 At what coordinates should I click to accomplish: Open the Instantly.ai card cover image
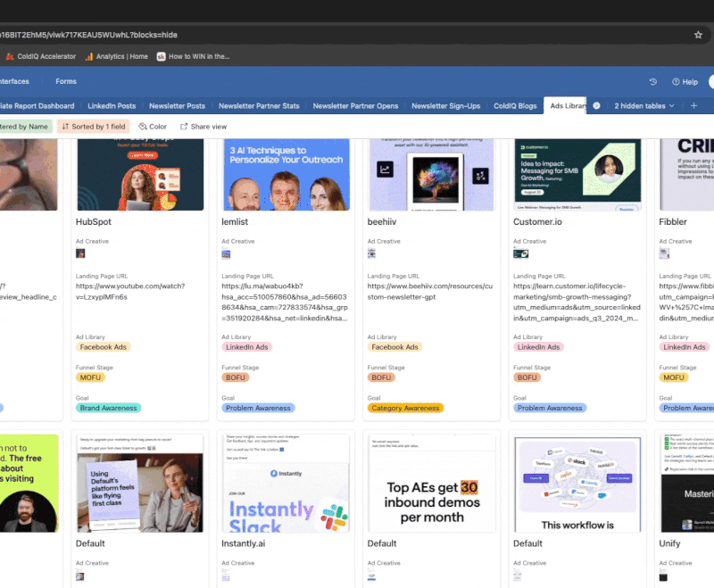click(x=286, y=484)
